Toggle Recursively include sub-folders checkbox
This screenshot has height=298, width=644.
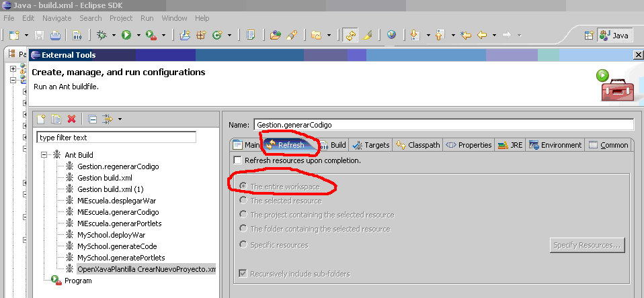pos(243,273)
